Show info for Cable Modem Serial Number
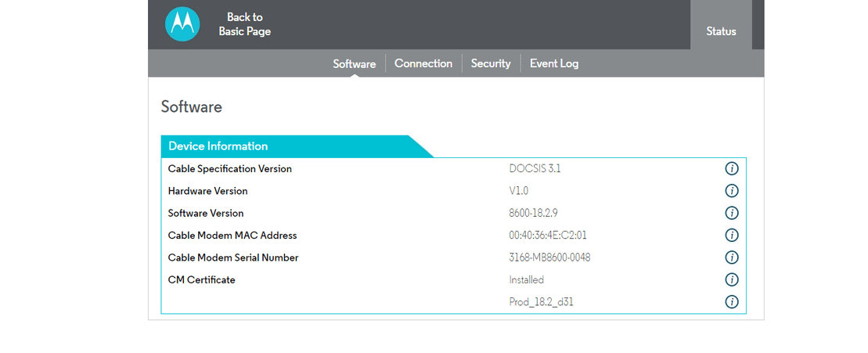 click(732, 258)
